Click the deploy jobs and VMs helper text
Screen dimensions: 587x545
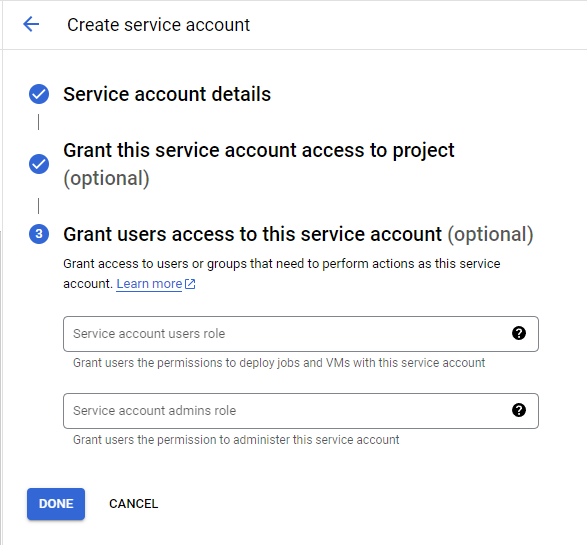point(279,363)
